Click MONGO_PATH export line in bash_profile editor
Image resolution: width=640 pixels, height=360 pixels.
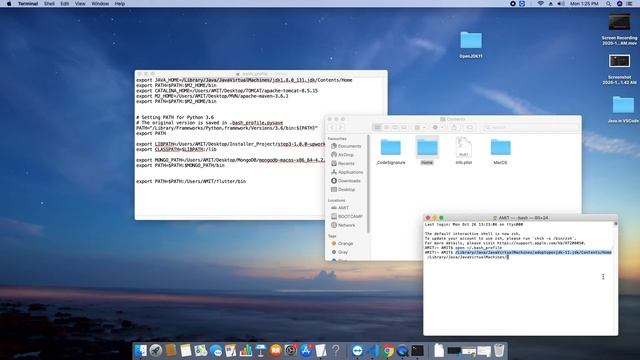231,160
